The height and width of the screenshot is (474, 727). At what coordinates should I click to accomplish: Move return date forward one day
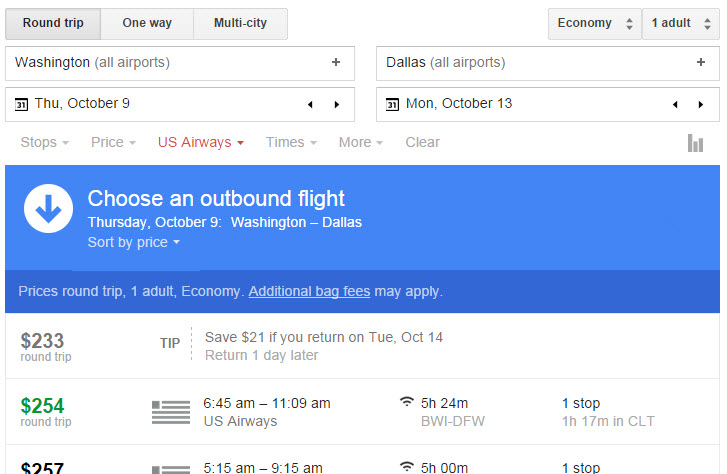(701, 104)
